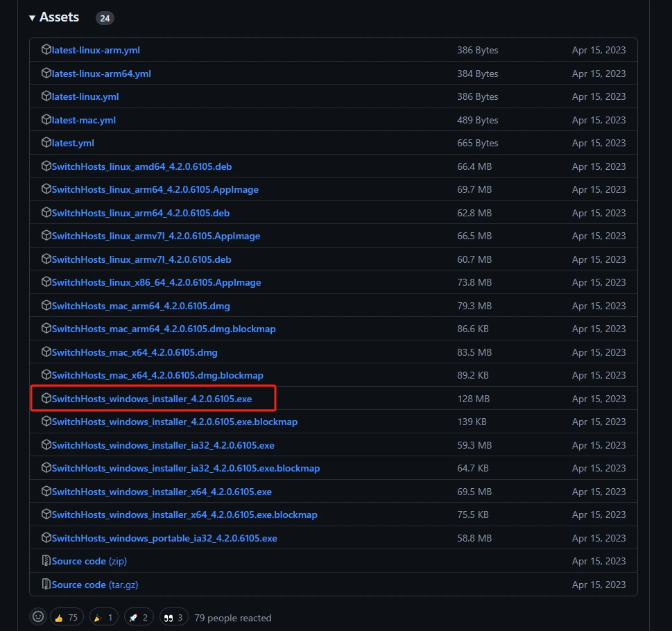This screenshot has height=631, width=672.
Task: Click the Assets heading text
Action: pos(59,17)
